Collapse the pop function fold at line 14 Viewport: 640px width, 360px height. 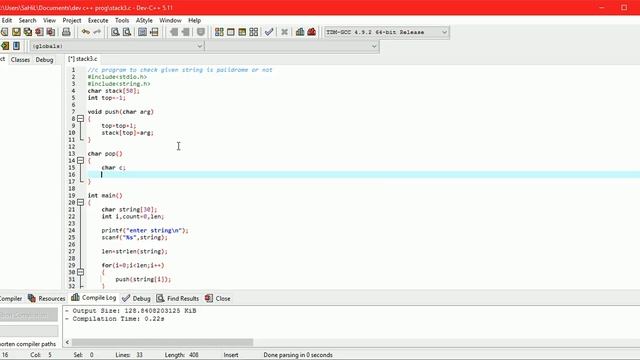(80, 161)
